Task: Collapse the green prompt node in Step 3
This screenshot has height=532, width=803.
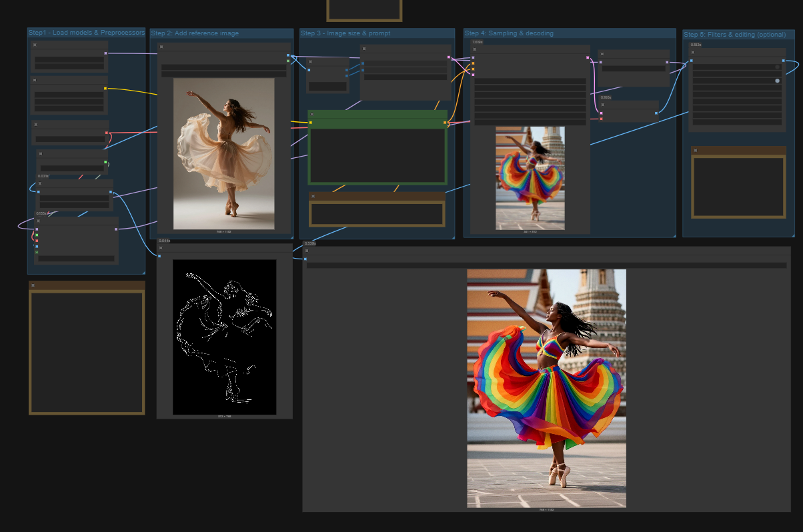Action: (311, 115)
